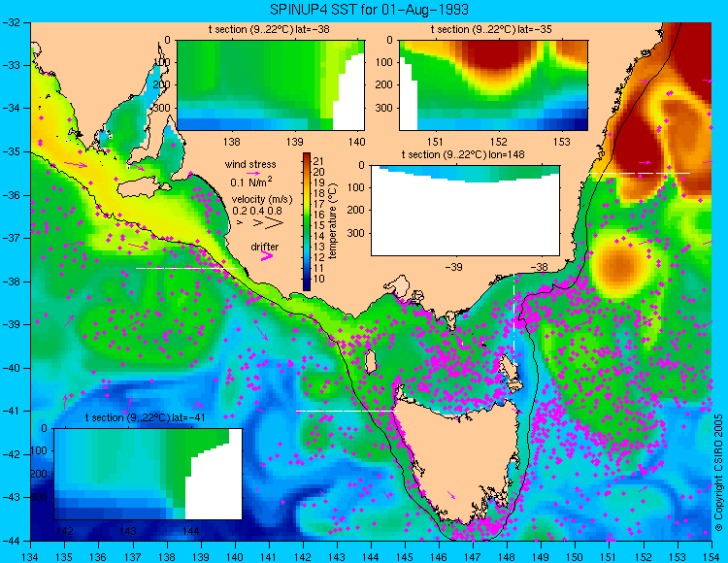The width and height of the screenshot is (728, 563).
Task: Click the 'temperature (°C)' color bar label
Action: pyautogui.click(x=333, y=221)
